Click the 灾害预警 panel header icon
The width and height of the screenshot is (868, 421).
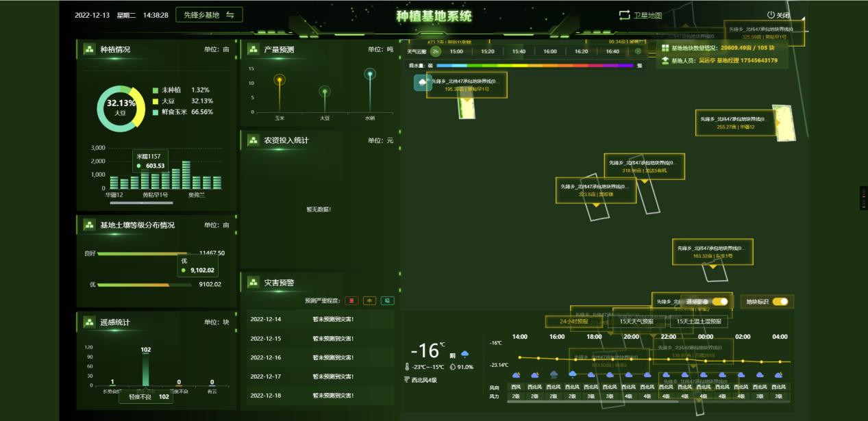253,282
